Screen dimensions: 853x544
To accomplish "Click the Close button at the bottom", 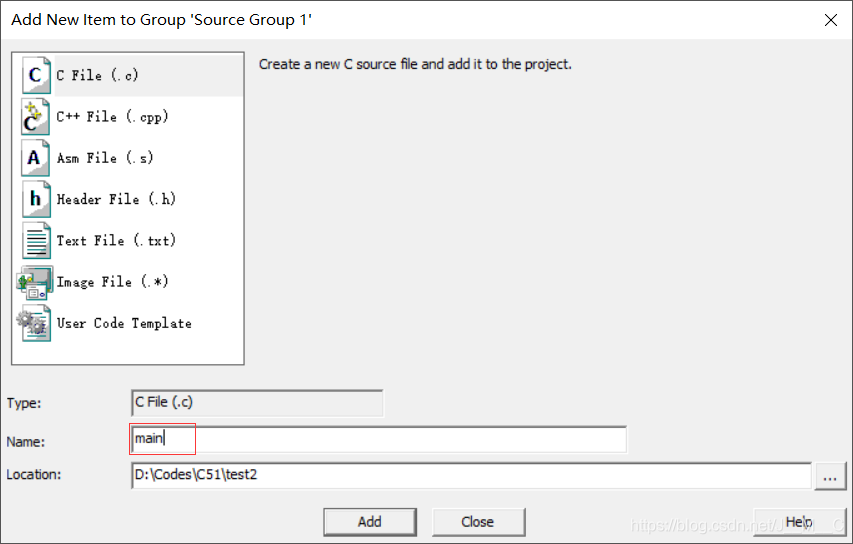I will (478, 522).
